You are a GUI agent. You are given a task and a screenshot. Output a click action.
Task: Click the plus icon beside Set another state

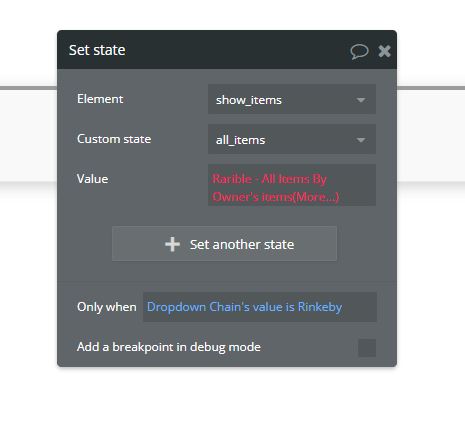(172, 244)
